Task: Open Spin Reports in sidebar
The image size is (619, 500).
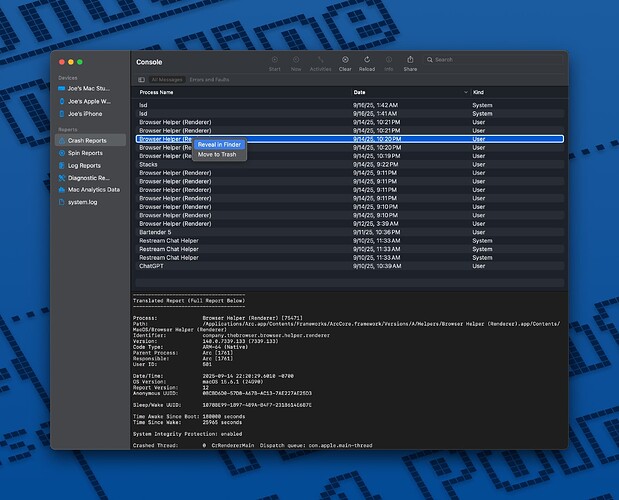Action: point(85,153)
